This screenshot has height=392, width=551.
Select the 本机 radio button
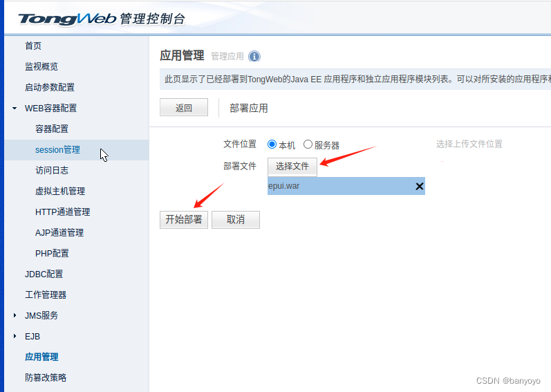[x=272, y=144]
